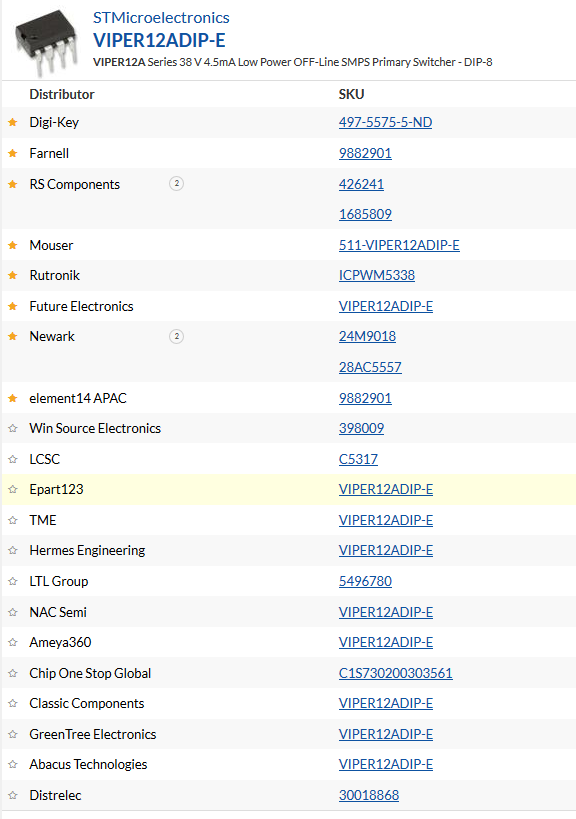Open GreenTree Electronics VIPER12ADIP-E SKU link
576x819 pixels.
[386, 734]
